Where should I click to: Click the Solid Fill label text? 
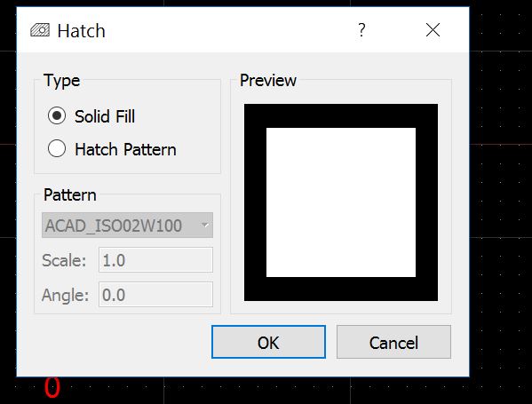tap(105, 116)
